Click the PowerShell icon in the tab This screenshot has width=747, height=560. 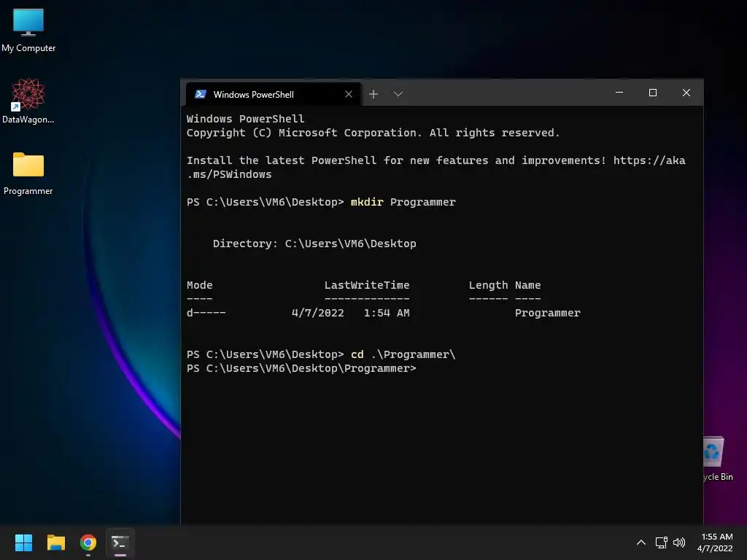pyautogui.click(x=201, y=94)
